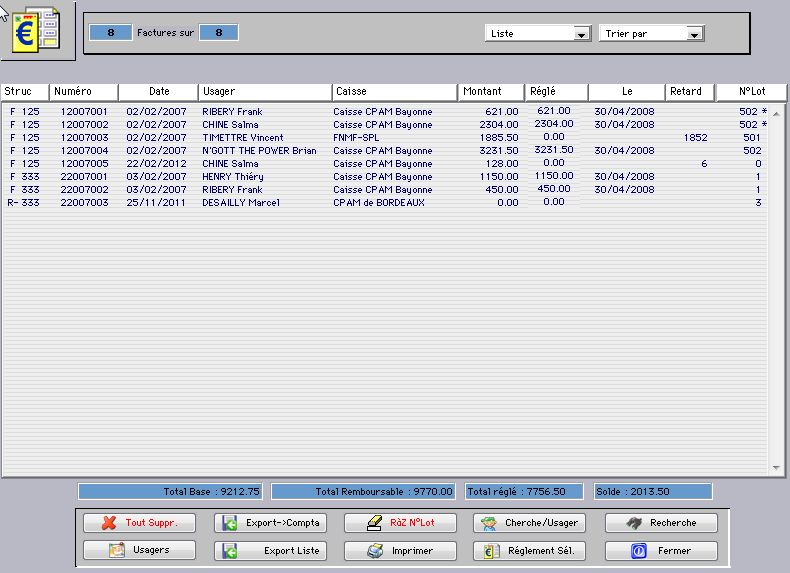The image size is (790, 573).
Task: Click the Caisse column header
Action: [x=394, y=92]
